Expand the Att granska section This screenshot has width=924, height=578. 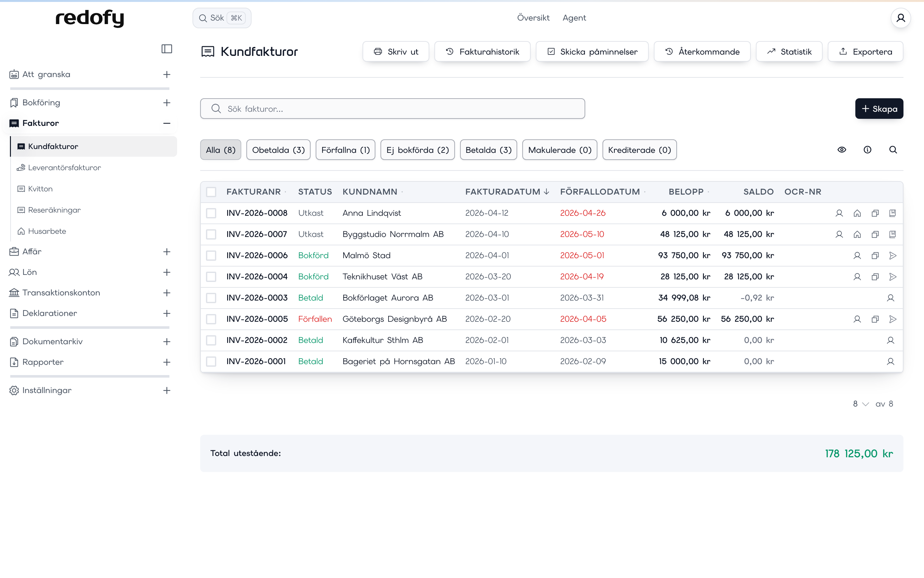[x=167, y=74]
